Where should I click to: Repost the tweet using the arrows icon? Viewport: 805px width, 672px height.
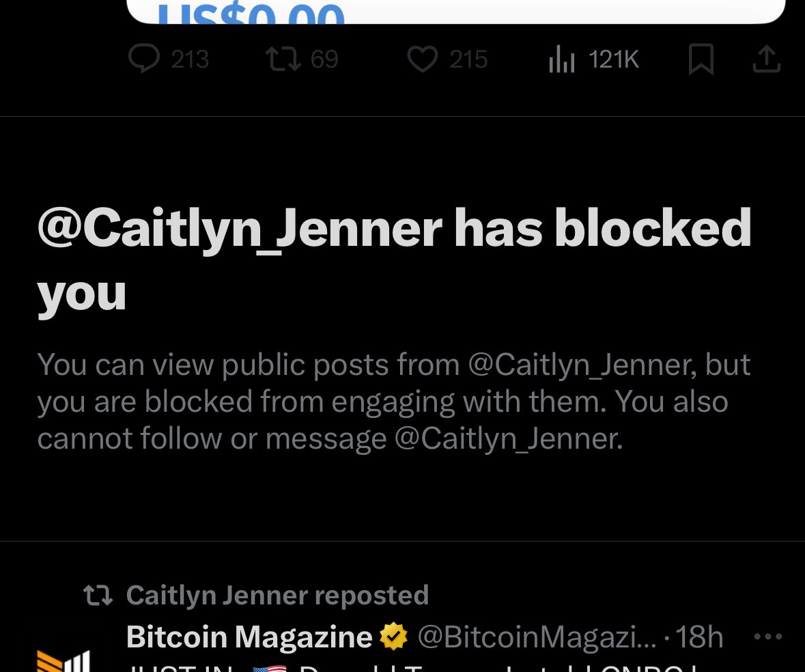coord(283,59)
